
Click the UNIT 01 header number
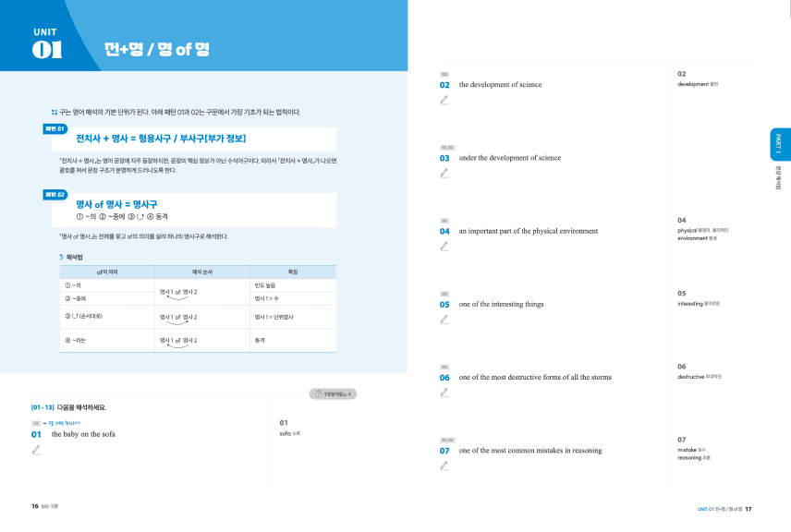(x=47, y=50)
